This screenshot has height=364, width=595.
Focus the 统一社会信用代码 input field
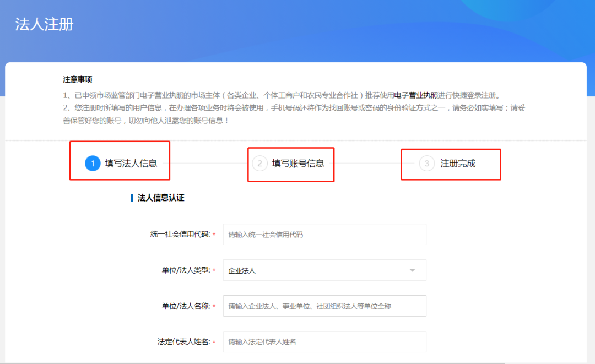324,235
